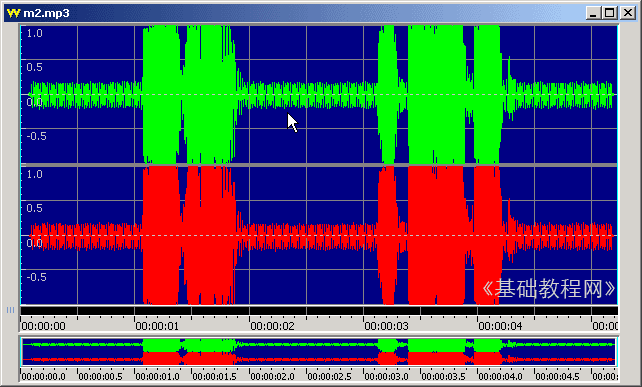642x387 pixels.
Task: Click the GoldWave icon in the title bar
Action: point(13,13)
